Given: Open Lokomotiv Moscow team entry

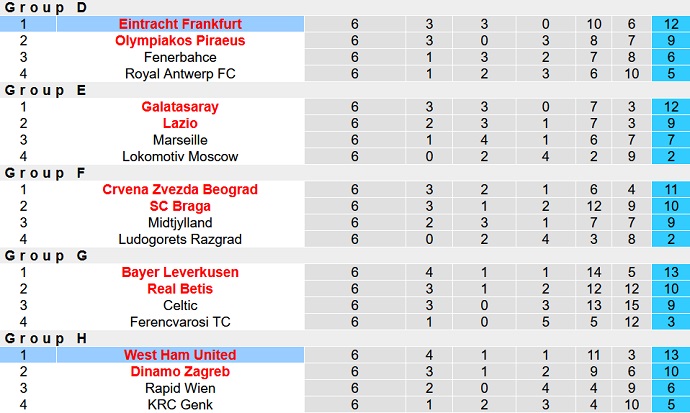Looking at the screenshot, I should click(x=180, y=156).
